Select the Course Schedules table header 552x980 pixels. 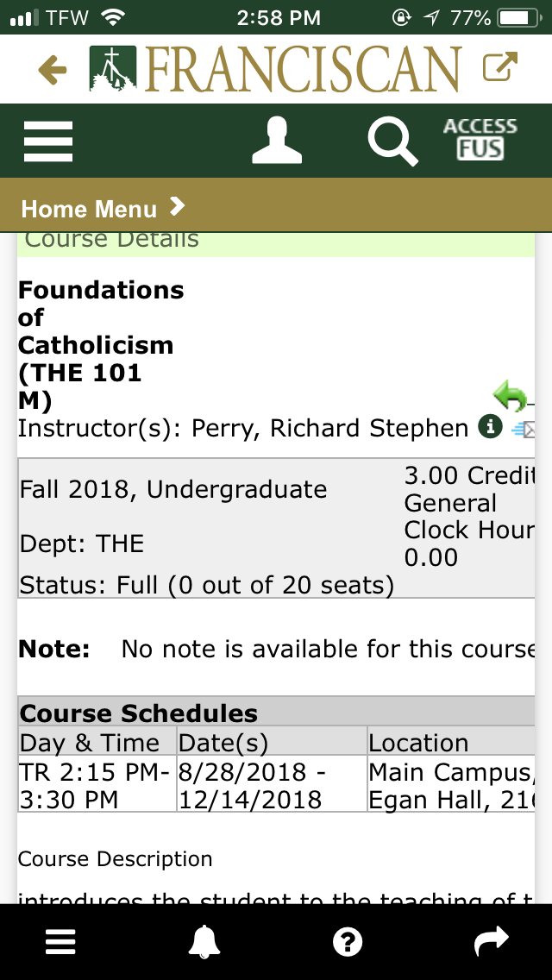(x=139, y=713)
